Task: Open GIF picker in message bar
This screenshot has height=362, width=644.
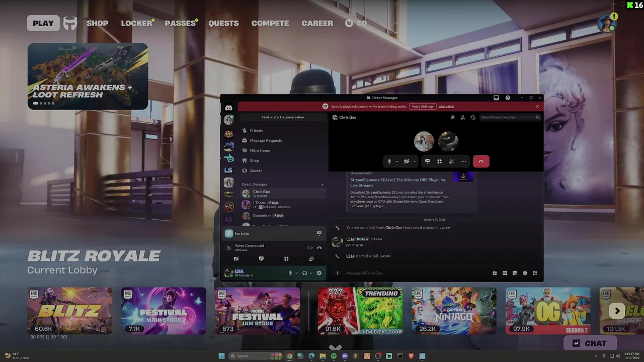Action: [505, 273]
